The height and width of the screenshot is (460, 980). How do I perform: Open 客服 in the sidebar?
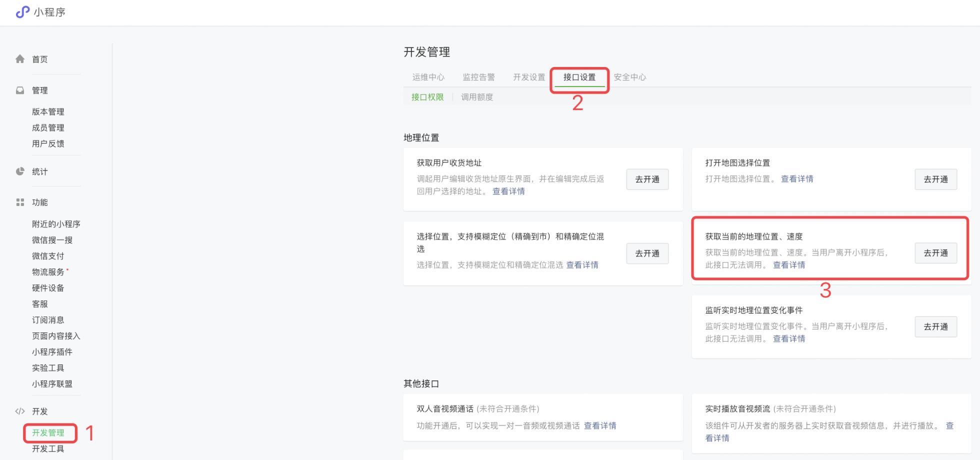click(x=40, y=304)
